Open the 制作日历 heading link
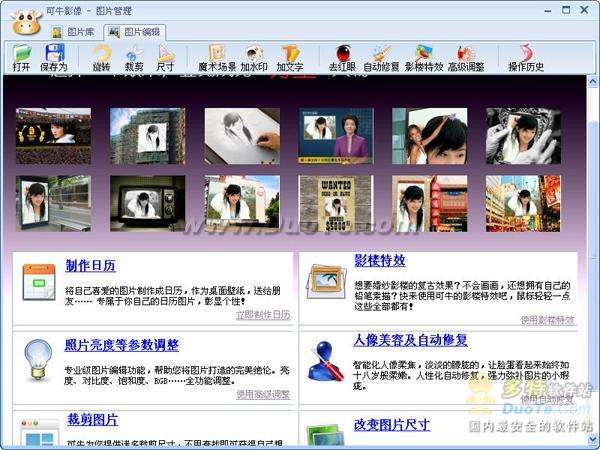This screenshot has height=450, width=600. click(91, 266)
